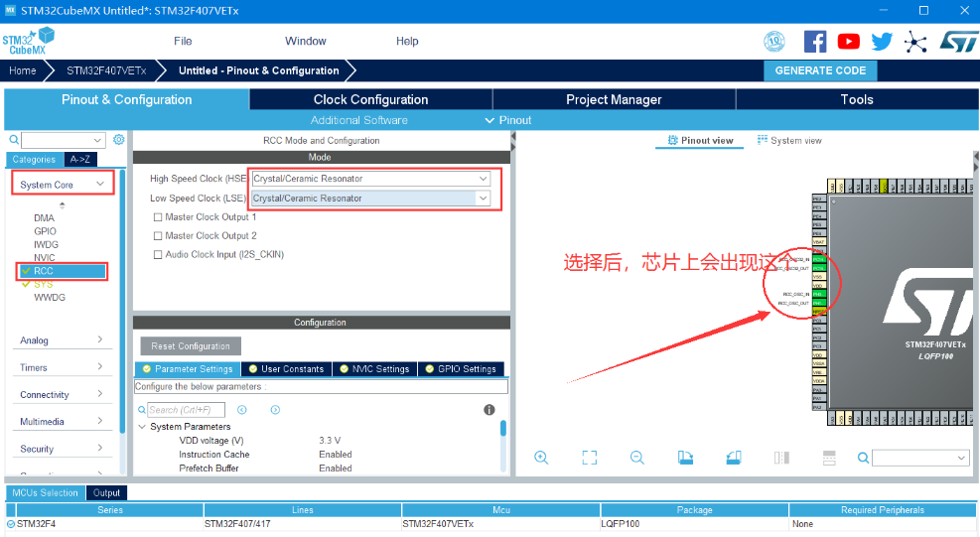Open Additional Software link
980x537 pixels.
pos(358,120)
